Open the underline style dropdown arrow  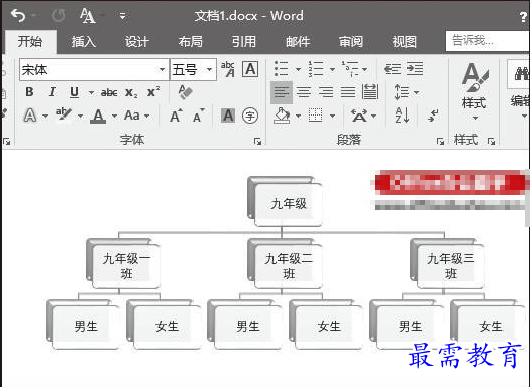pyautogui.click(x=91, y=92)
